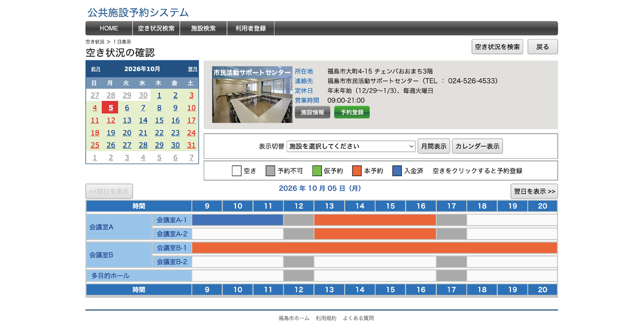644x322 pixels.
Task: Open よくある質問 footer link
Action: coord(358,318)
